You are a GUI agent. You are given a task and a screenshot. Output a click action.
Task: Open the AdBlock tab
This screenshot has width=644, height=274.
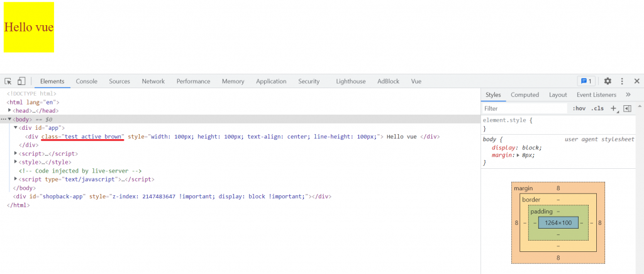point(389,81)
